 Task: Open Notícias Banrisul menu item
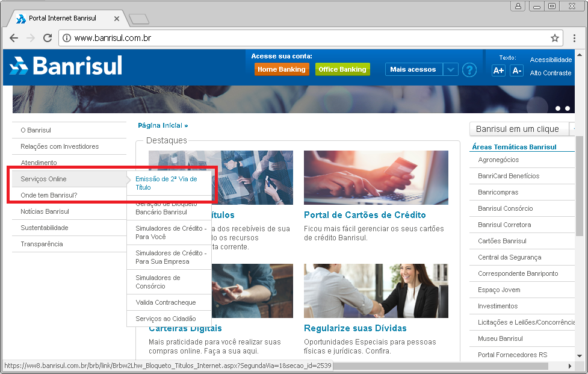pyautogui.click(x=69, y=211)
